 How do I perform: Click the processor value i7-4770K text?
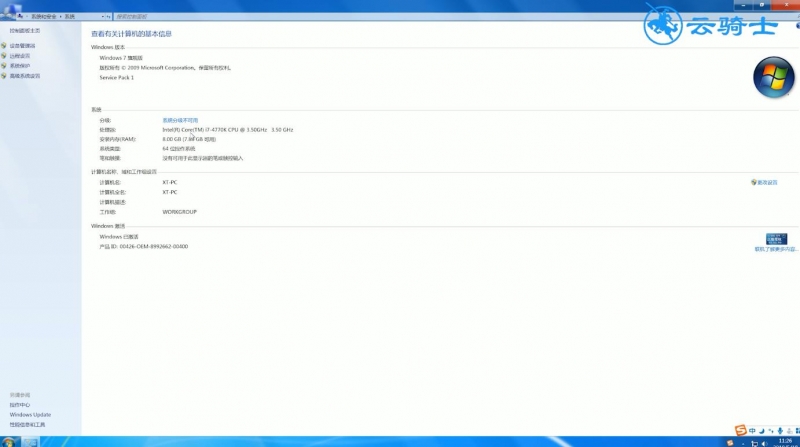pyautogui.click(x=228, y=130)
